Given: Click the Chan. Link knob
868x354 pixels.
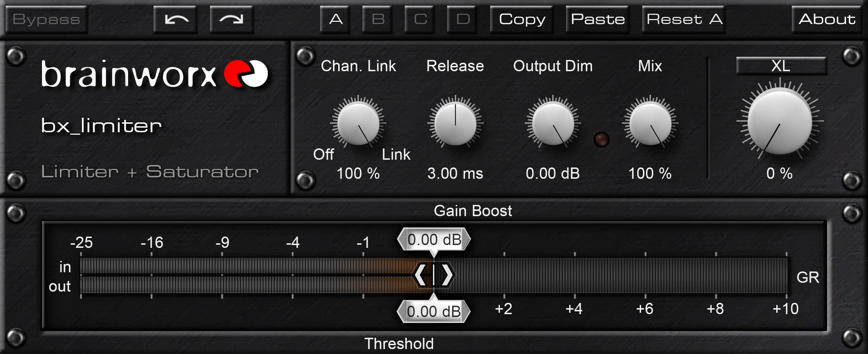Looking at the screenshot, I should pyautogui.click(x=358, y=123).
